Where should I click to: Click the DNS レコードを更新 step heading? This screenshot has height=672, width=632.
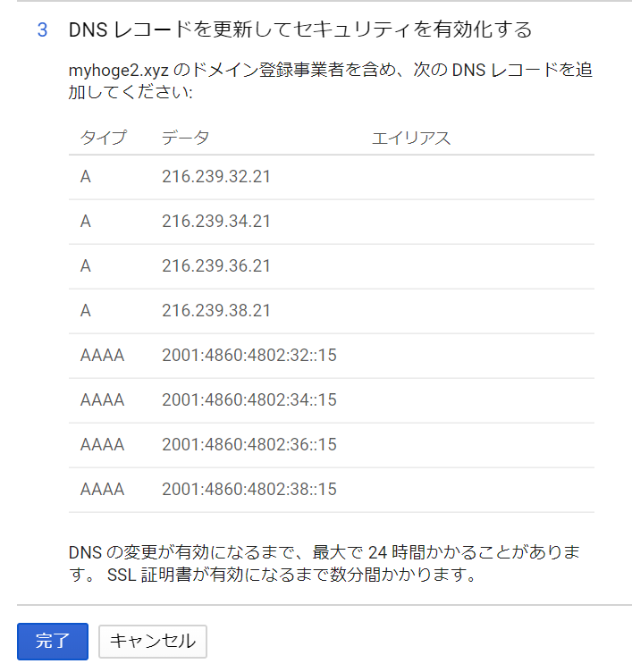pyautogui.click(x=299, y=30)
